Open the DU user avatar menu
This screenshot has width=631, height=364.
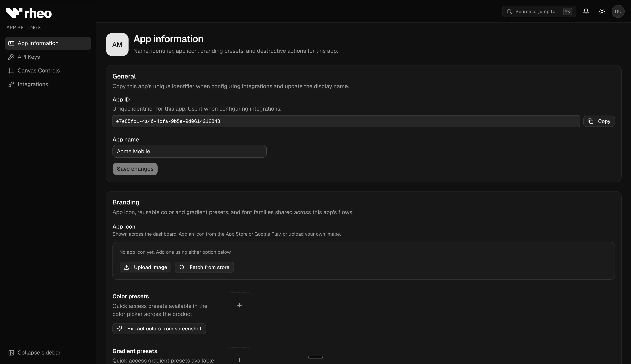[618, 12]
